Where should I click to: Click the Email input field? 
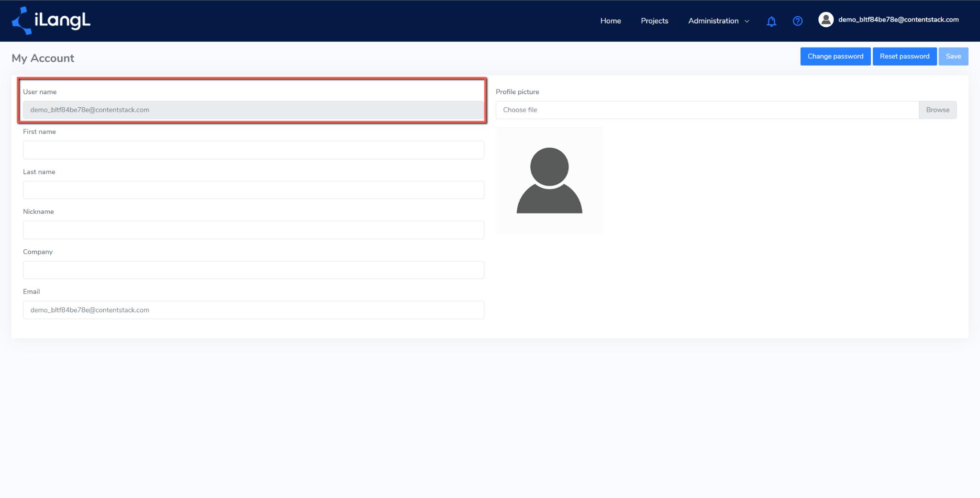click(x=254, y=310)
